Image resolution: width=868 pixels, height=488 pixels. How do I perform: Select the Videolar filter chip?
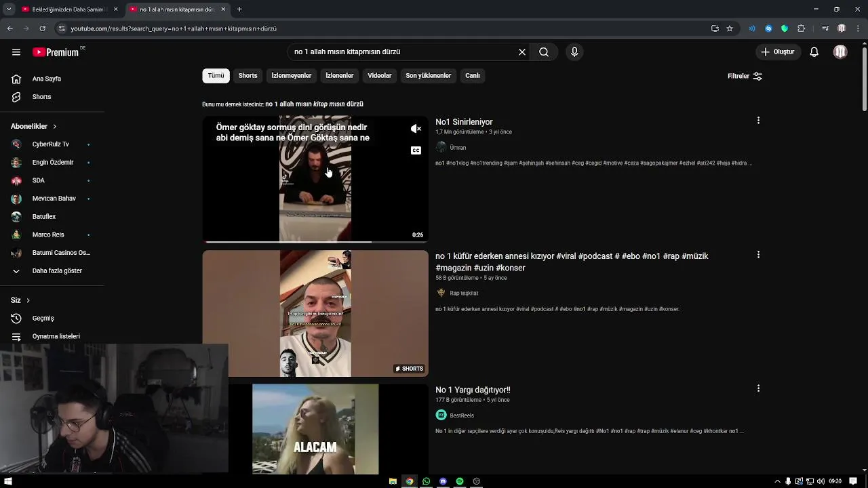(x=379, y=76)
